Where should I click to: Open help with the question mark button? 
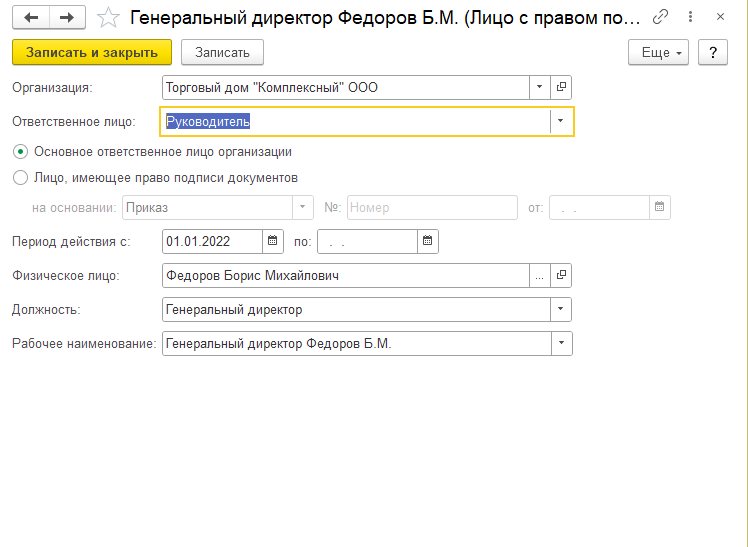[713, 52]
